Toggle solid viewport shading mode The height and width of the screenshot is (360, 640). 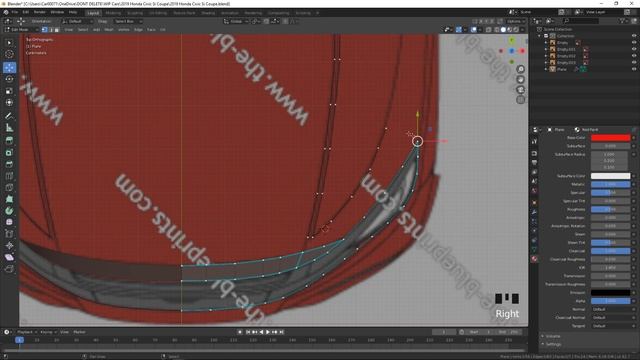click(x=503, y=29)
